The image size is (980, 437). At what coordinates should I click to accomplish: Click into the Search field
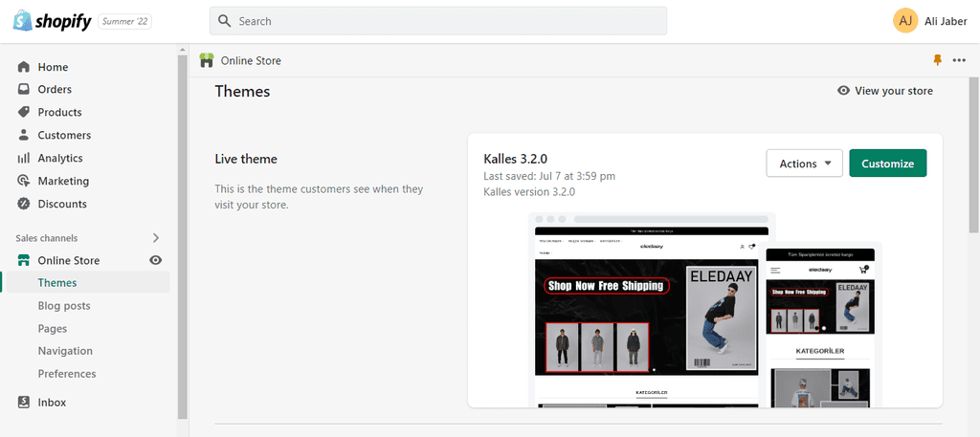[438, 21]
